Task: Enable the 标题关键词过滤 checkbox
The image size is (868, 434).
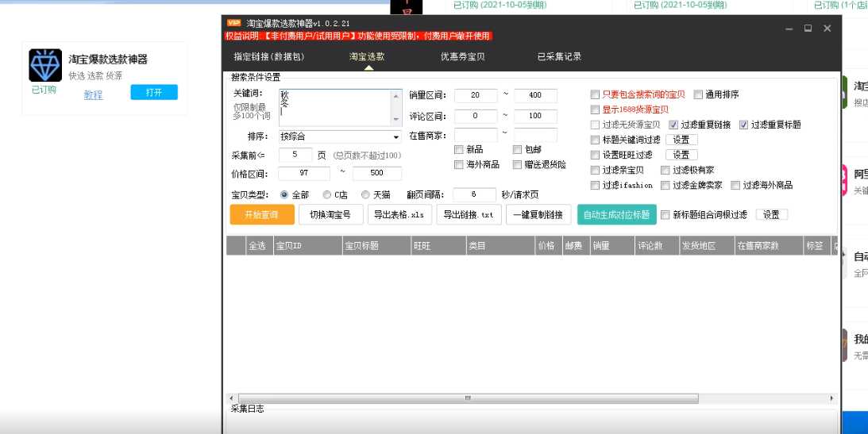Action: [x=595, y=140]
